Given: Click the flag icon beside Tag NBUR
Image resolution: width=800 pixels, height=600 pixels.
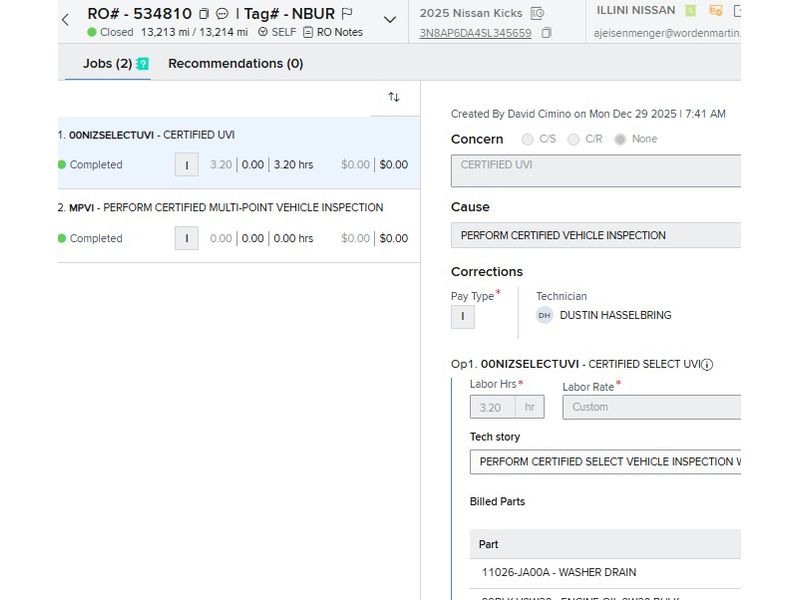Looking at the screenshot, I should (x=347, y=14).
